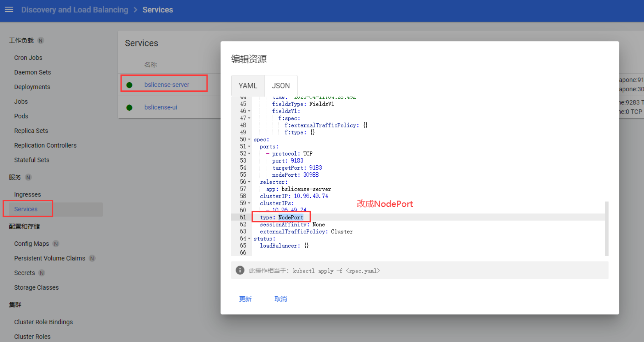This screenshot has width=644, height=342.
Task: Switch to the YAML tab
Action: 248,86
